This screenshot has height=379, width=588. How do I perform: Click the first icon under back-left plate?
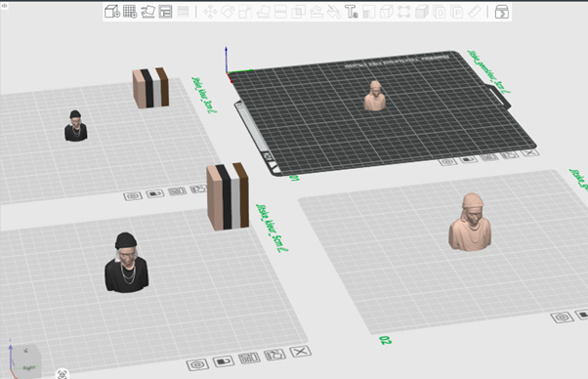coord(133,196)
